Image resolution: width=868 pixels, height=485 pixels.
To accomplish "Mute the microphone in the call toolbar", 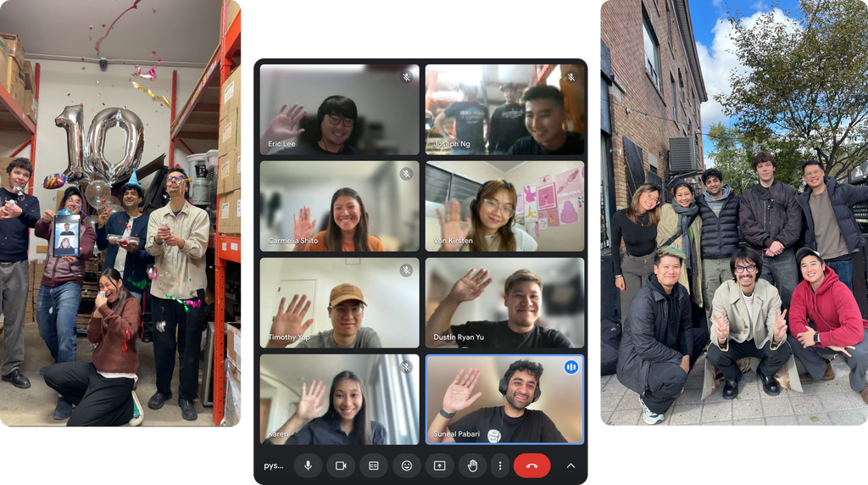I will pos(308,465).
